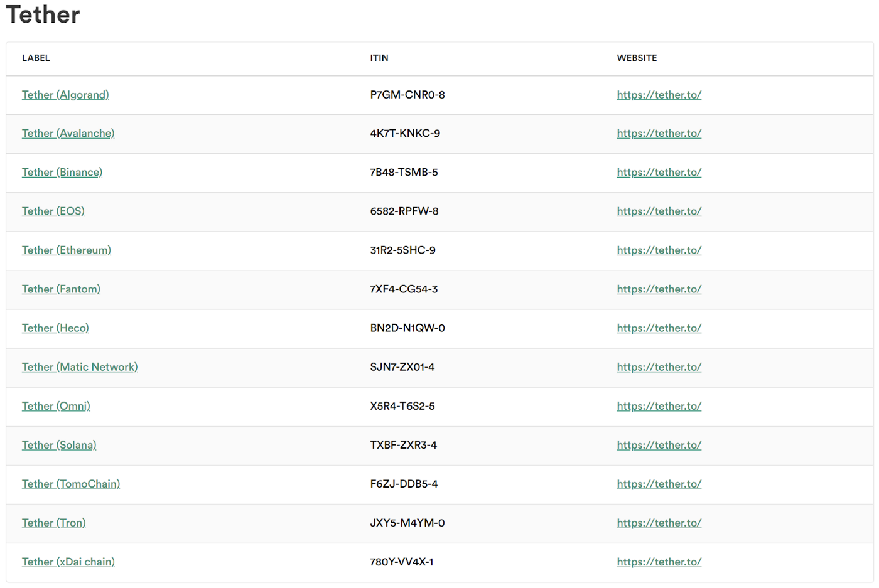Visit tether.to website in EOS row

(x=659, y=211)
